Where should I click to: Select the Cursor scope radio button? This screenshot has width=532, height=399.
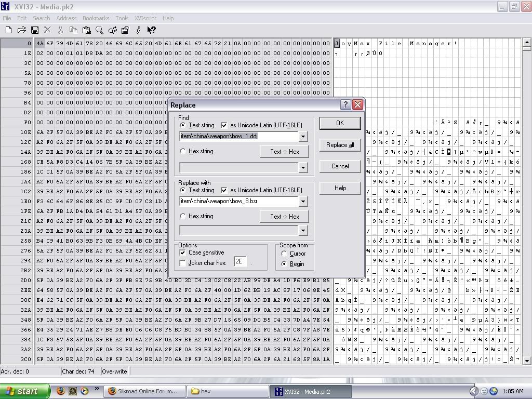[284, 254]
